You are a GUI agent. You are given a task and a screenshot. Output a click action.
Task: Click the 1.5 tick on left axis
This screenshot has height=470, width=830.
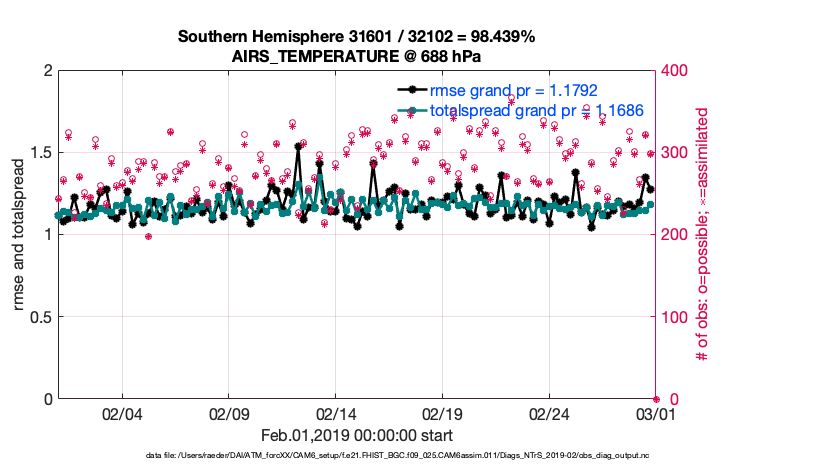(39, 153)
